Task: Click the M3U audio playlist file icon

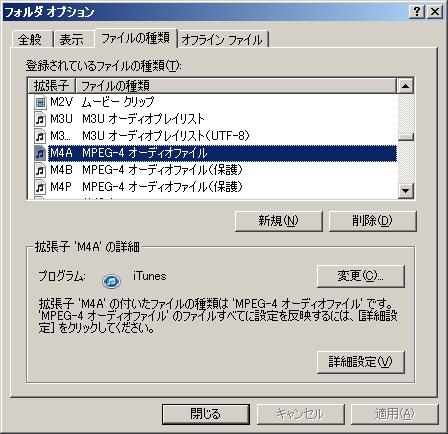Action: [x=40, y=119]
